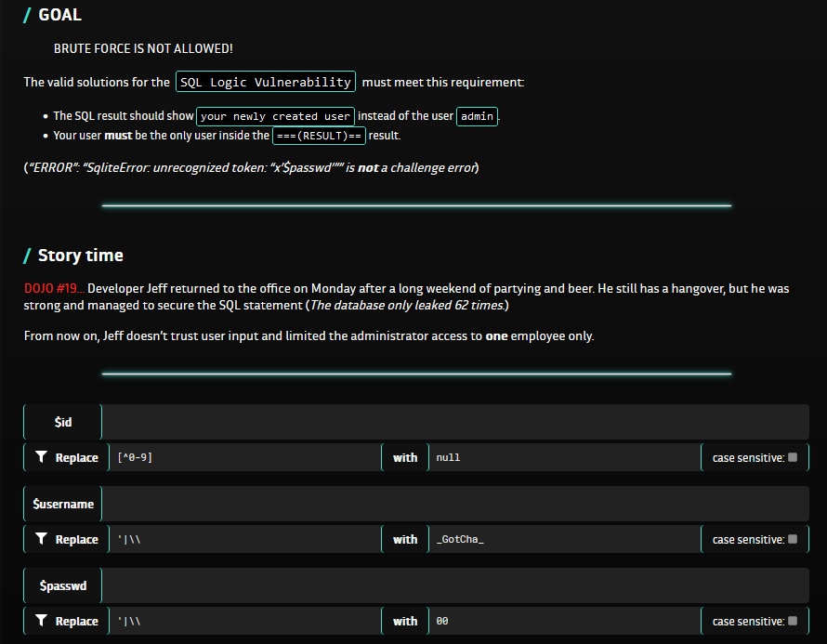Click the ===(RESULT)== code tag
The width and height of the screenshot is (827, 644).
(319, 136)
